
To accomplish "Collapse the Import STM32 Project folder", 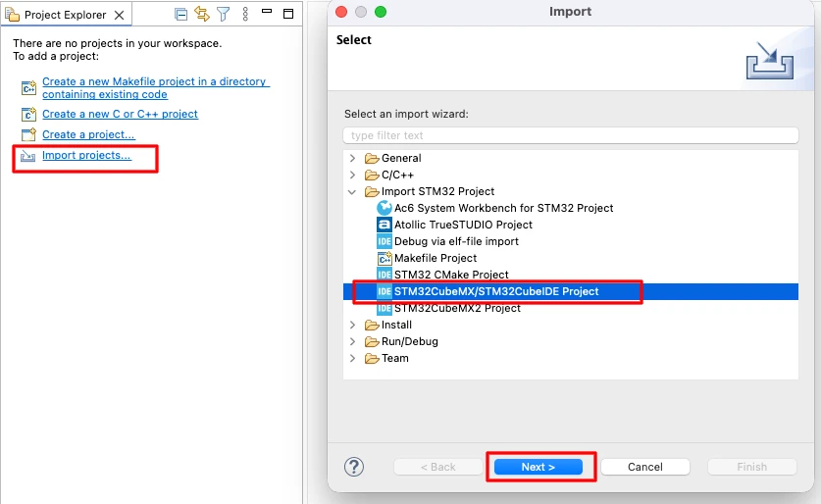I will point(352,191).
